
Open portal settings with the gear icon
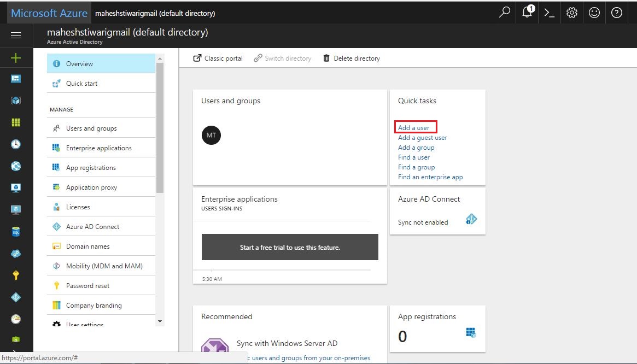click(572, 12)
